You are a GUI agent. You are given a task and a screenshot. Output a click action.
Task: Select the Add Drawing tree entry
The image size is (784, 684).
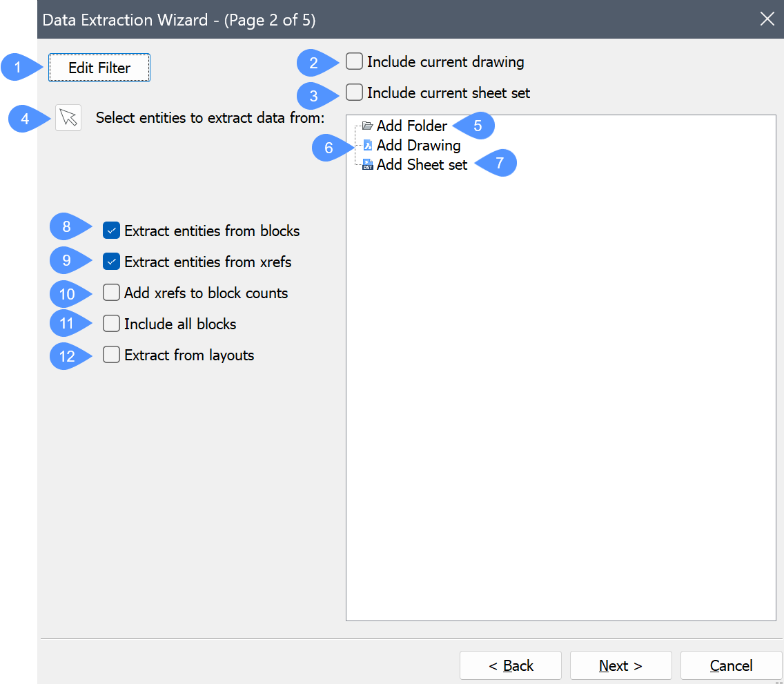(418, 146)
